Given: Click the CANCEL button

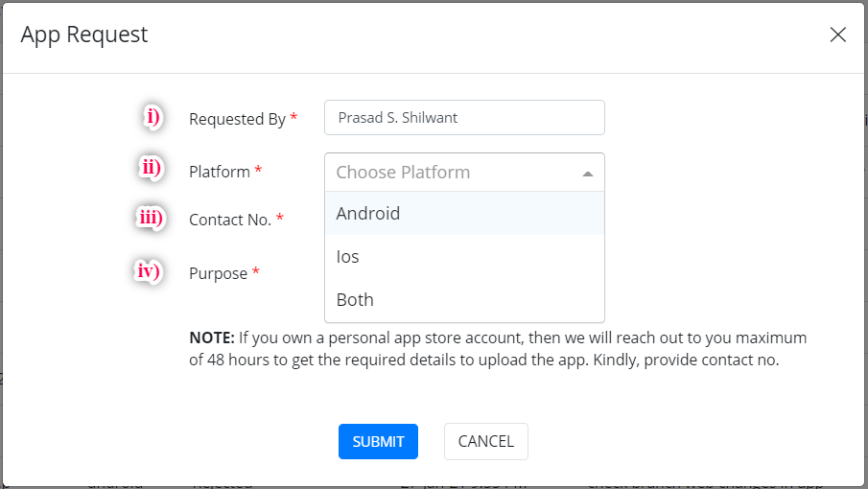Looking at the screenshot, I should pyautogui.click(x=485, y=442).
